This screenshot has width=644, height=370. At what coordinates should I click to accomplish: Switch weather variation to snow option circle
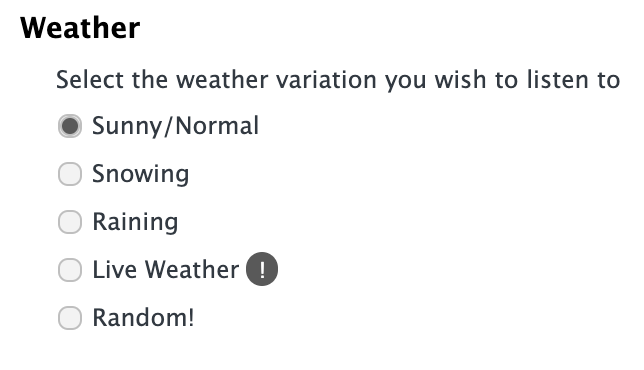[x=70, y=174]
